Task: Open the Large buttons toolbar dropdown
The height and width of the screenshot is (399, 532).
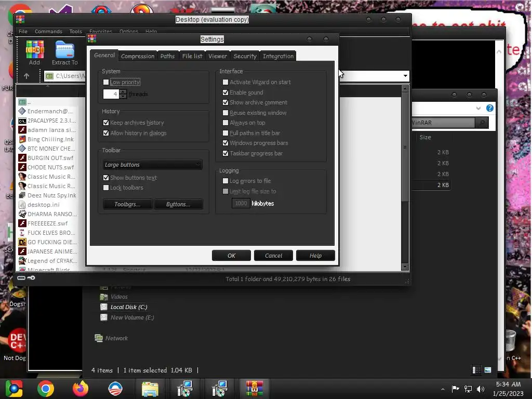Action: [152, 165]
